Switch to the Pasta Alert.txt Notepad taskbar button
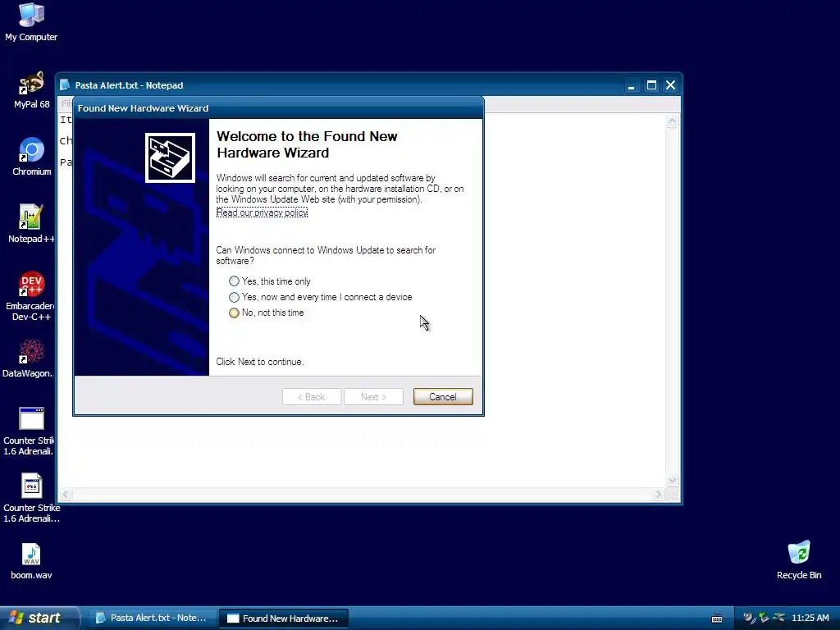 click(x=152, y=619)
